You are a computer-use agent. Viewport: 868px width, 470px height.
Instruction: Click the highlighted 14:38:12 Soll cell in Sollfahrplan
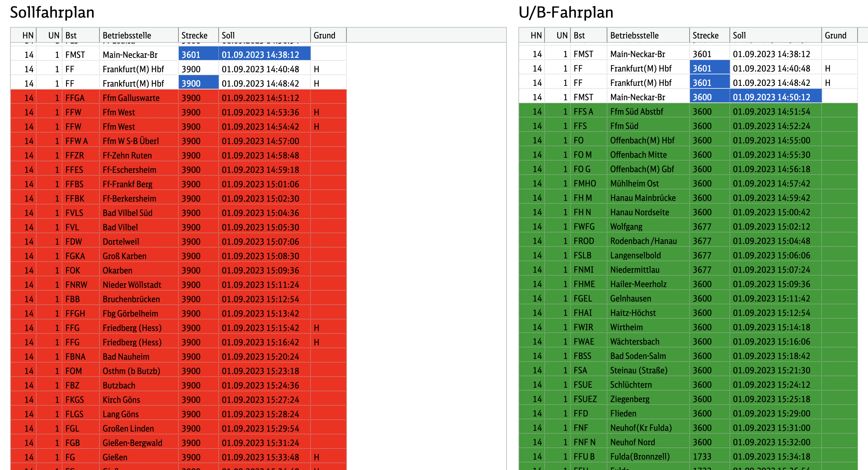pyautogui.click(x=264, y=55)
